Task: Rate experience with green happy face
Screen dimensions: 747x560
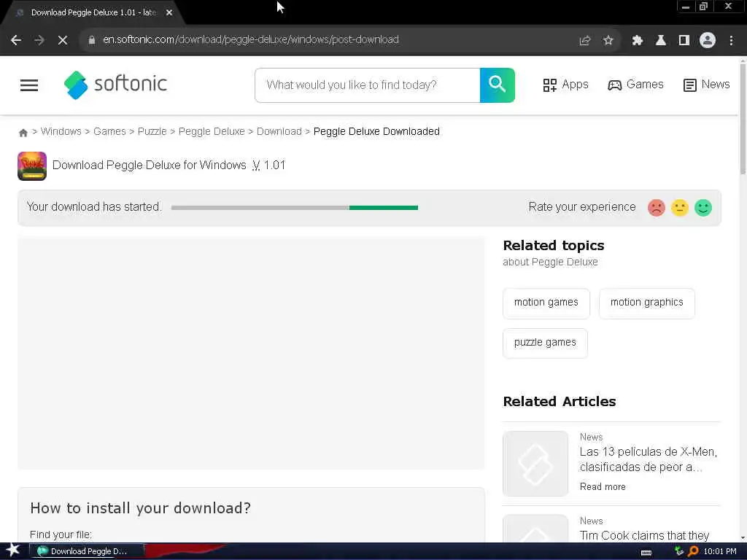Action: pyautogui.click(x=703, y=208)
